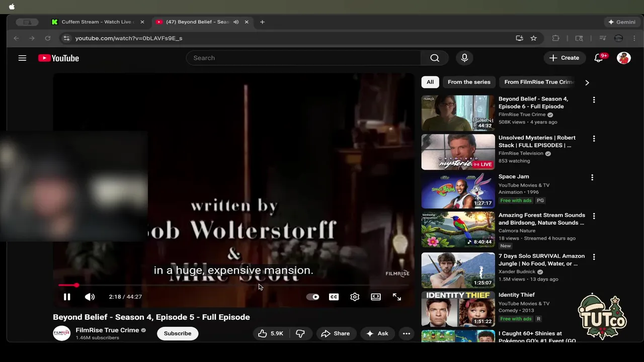644x362 pixels.
Task: Open Chrome extensions puzzle icon
Action: tap(556, 38)
